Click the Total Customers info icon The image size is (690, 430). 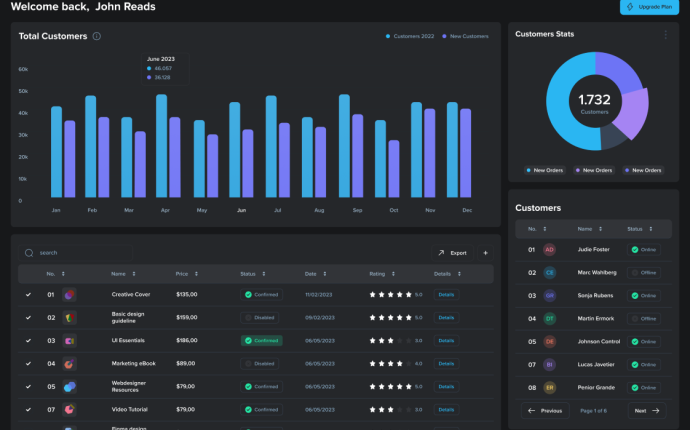97,36
